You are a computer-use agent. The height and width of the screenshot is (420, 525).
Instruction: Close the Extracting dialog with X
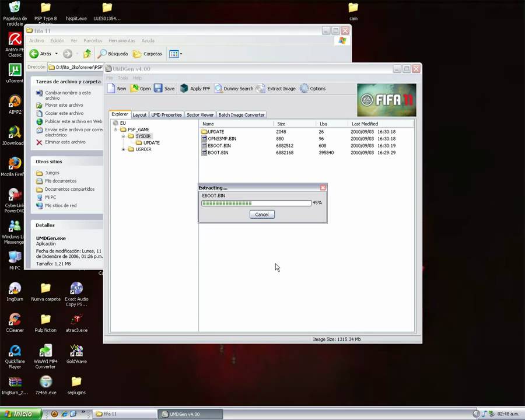click(x=323, y=188)
